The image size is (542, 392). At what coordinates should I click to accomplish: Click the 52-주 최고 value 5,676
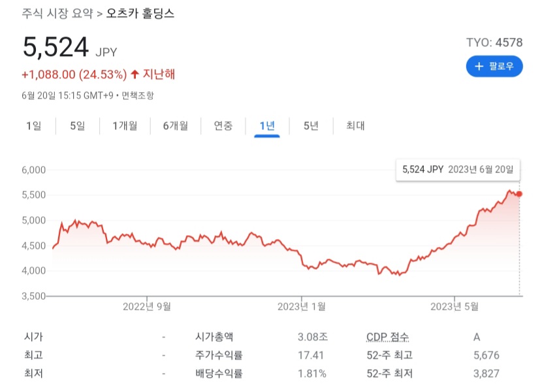point(486,355)
